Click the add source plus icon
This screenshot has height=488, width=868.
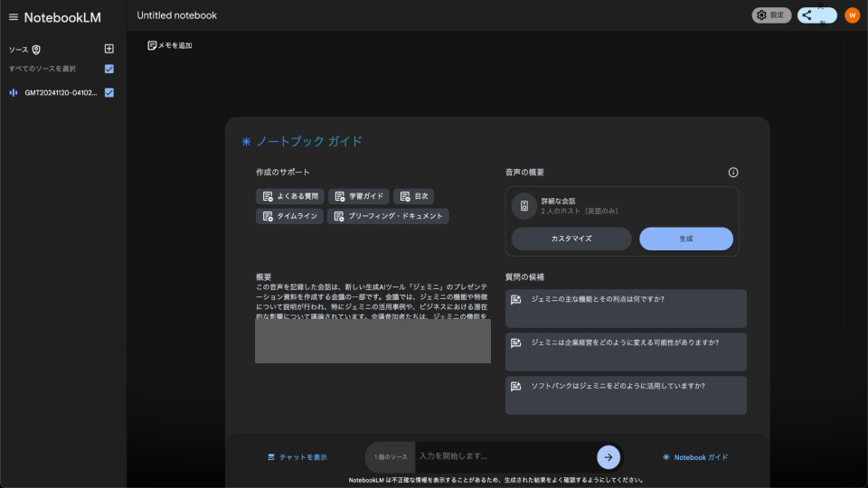click(109, 49)
